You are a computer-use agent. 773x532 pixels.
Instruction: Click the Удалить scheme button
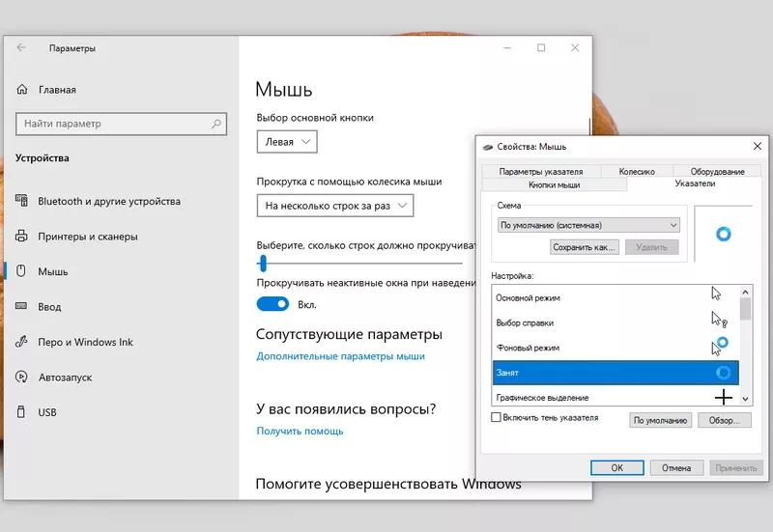651,247
